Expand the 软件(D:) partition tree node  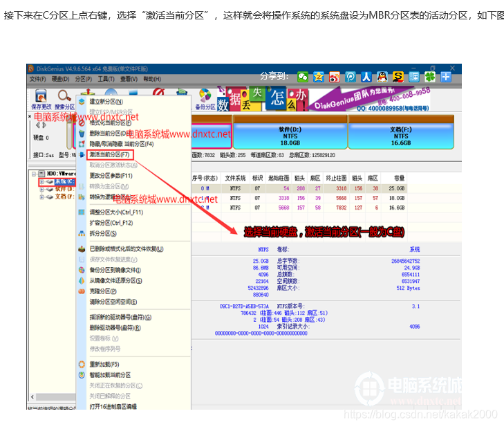tap(41, 189)
